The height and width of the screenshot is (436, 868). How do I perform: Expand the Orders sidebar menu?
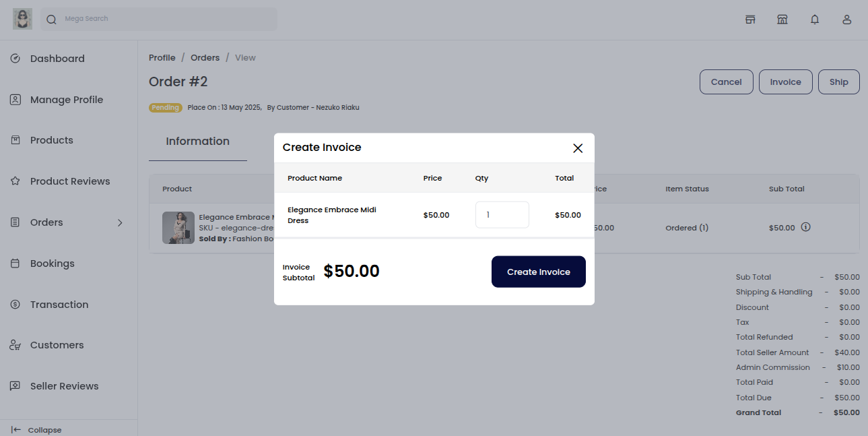[x=120, y=222]
